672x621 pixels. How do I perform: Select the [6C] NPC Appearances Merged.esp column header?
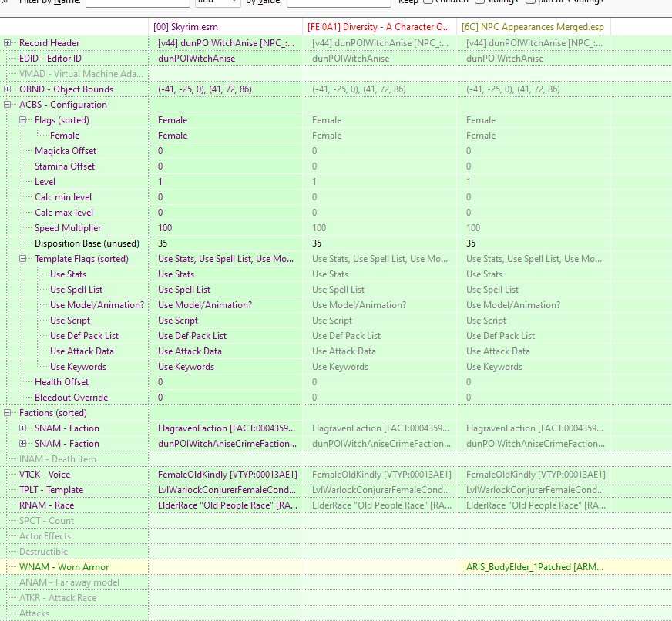[533, 27]
